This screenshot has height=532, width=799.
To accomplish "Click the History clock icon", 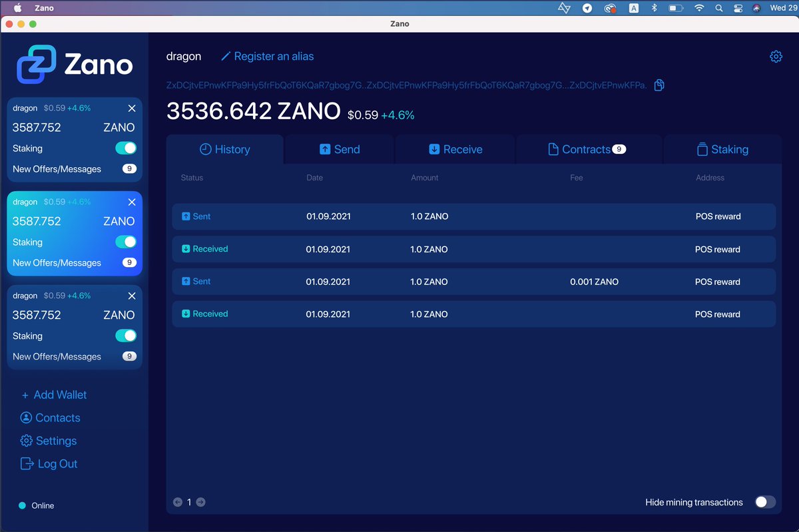I will [x=206, y=149].
